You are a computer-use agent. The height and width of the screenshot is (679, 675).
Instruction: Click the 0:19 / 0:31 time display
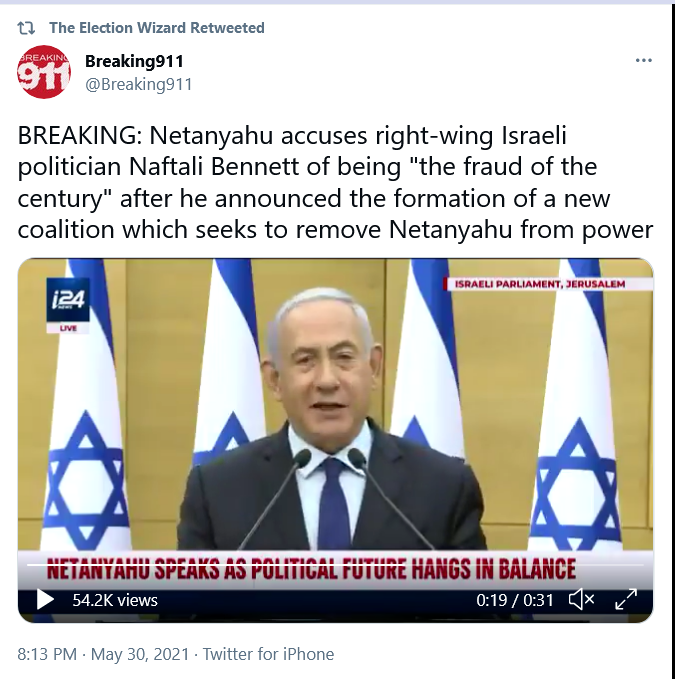pos(515,600)
